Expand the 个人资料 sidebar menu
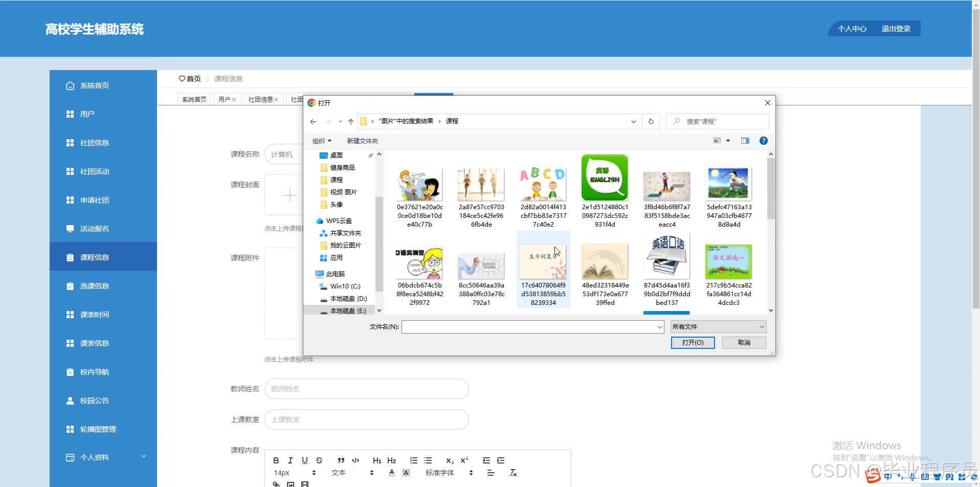 tap(103, 457)
